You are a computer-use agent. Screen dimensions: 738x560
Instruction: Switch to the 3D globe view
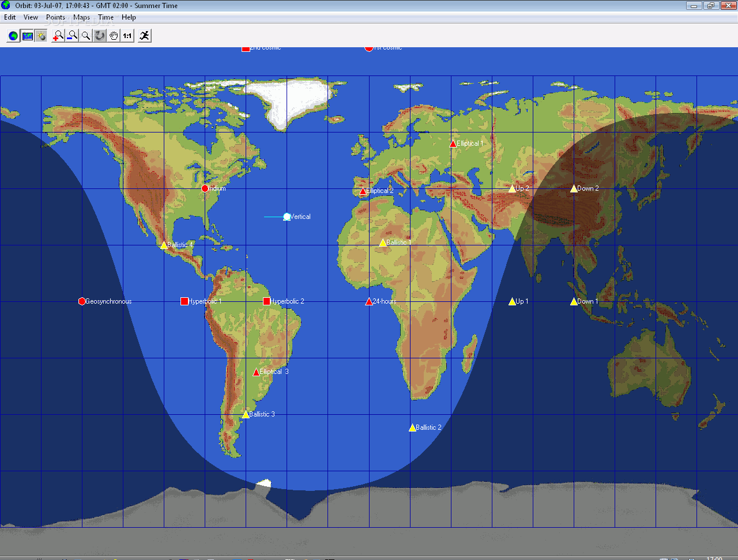(x=13, y=36)
